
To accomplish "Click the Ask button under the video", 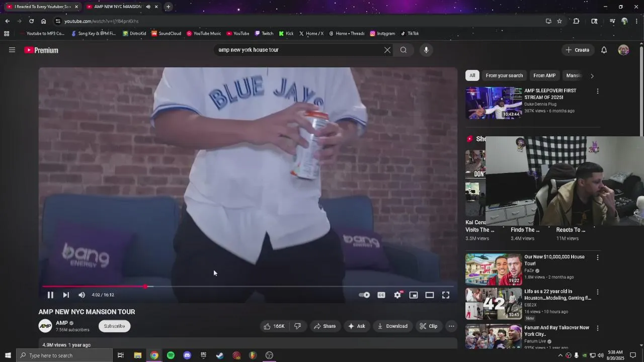I will 356,326.
